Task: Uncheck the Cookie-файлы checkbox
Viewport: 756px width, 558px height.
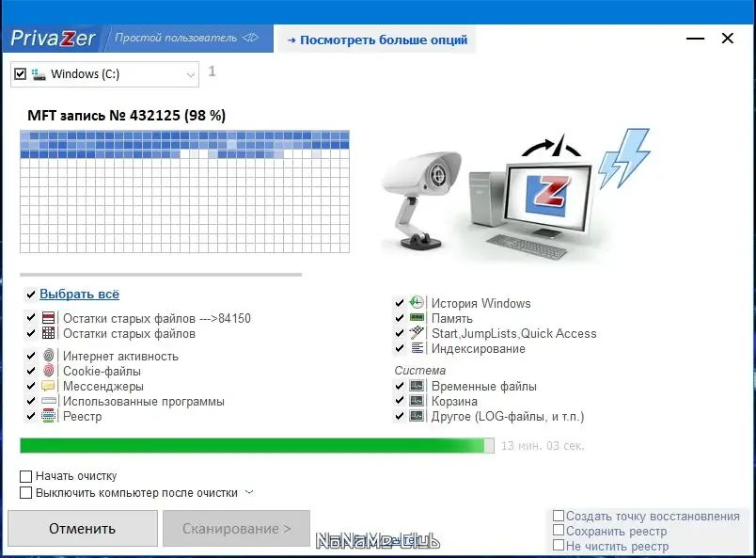Action: coord(31,371)
